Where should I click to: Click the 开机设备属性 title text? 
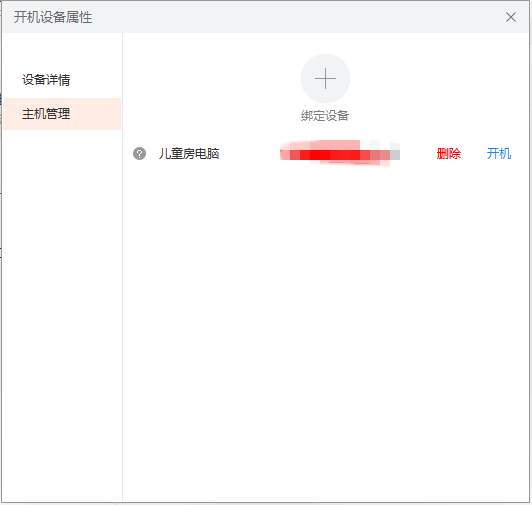click(53, 17)
